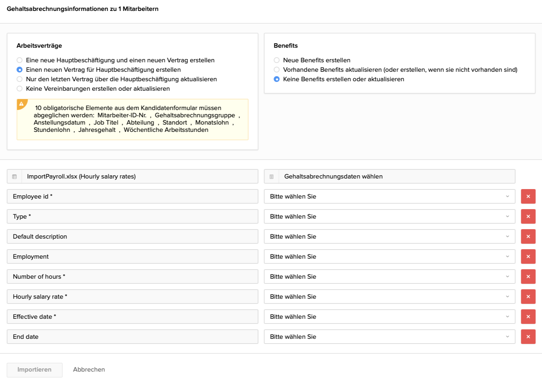Expand the Hourly salary rate dropdown
Screen dimensions: 542x392
click(x=389, y=297)
